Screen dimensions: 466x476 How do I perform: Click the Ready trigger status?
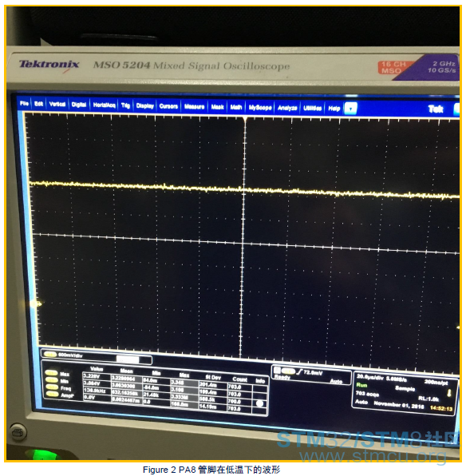(x=282, y=377)
